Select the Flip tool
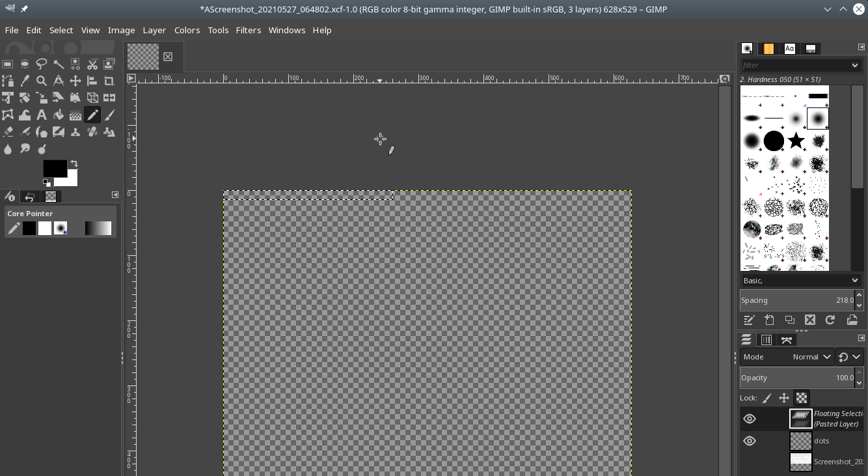The width and height of the screenshot is (868, 476). click(109, 98)
